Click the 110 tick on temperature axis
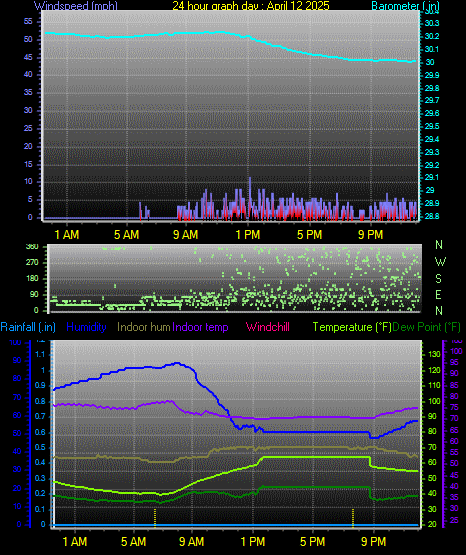Viewport: 466px width, 555px height. pos(434,385)
